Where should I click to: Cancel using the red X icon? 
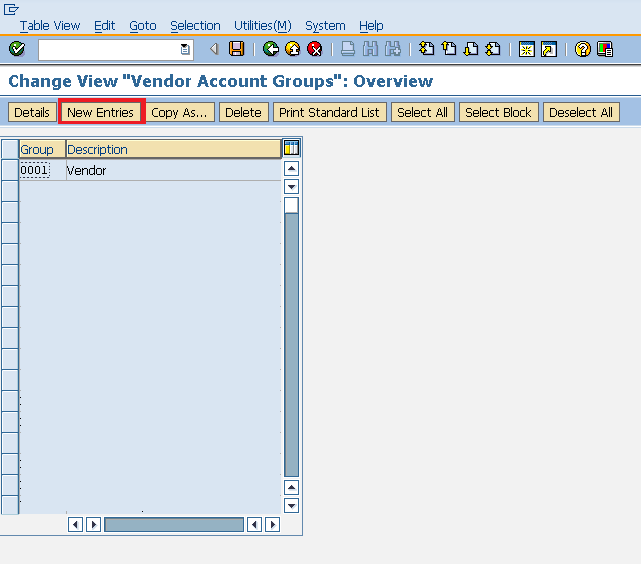[x=315, y=49]
